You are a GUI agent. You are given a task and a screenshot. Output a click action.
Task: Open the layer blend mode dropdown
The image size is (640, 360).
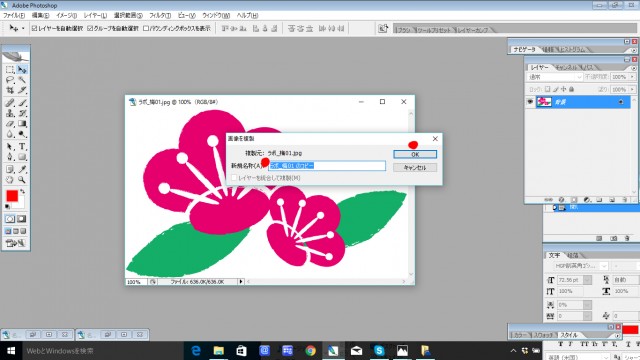(x=555, y=77)
